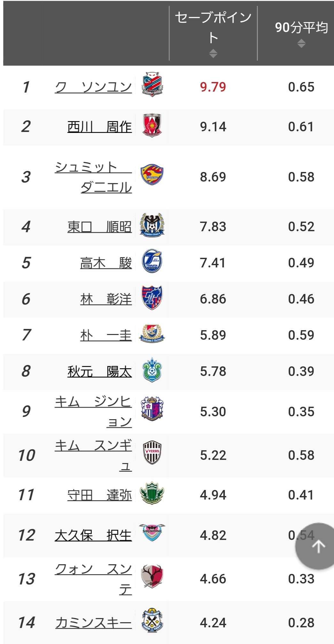Screen dimensions: 334x644
Task: Open player link カミンスキー
Action: 93,623
